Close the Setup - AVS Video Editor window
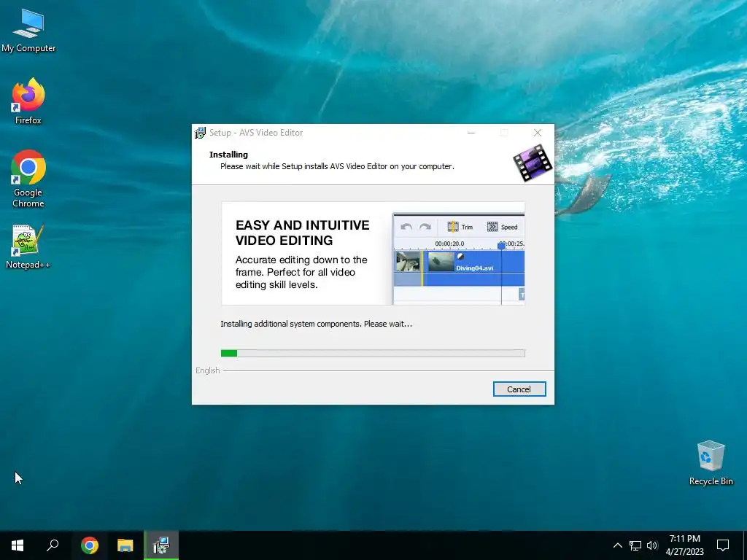 click(538, 133)
